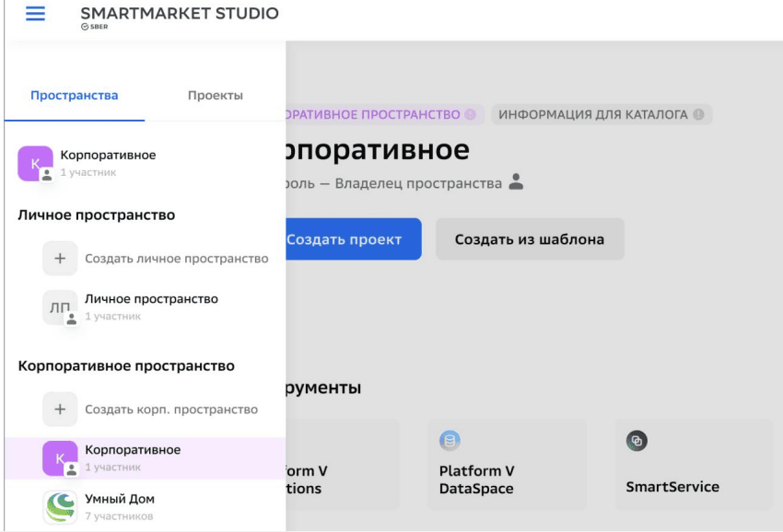This screenshot has height=532, width=783.
Task: Click the hamburger menu icon
Action: 35,14
